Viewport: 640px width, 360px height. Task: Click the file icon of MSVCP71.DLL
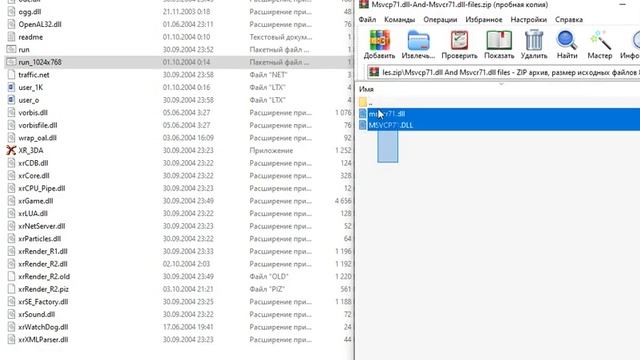coord(362,125)
